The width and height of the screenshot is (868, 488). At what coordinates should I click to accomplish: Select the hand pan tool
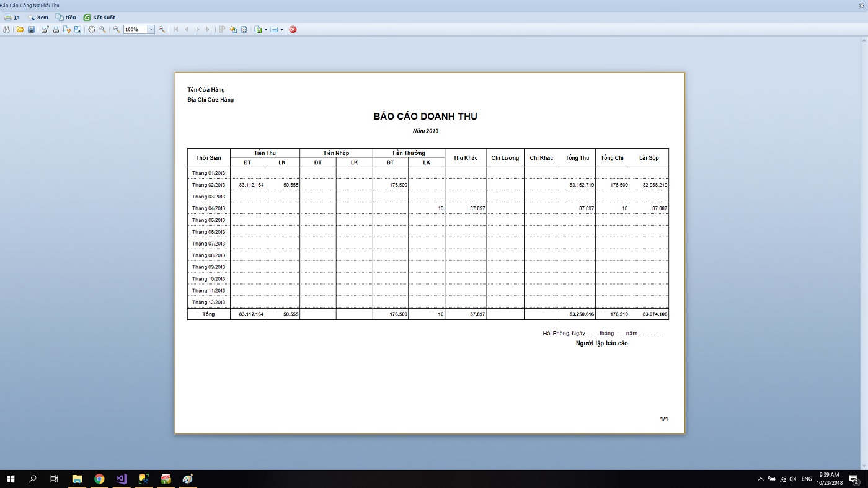coord(92,29)
